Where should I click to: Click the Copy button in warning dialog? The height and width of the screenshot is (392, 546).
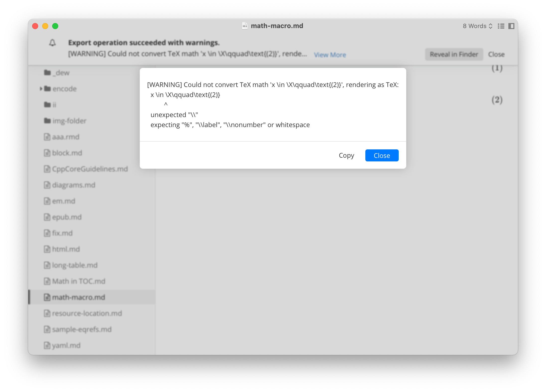(346, 155)
